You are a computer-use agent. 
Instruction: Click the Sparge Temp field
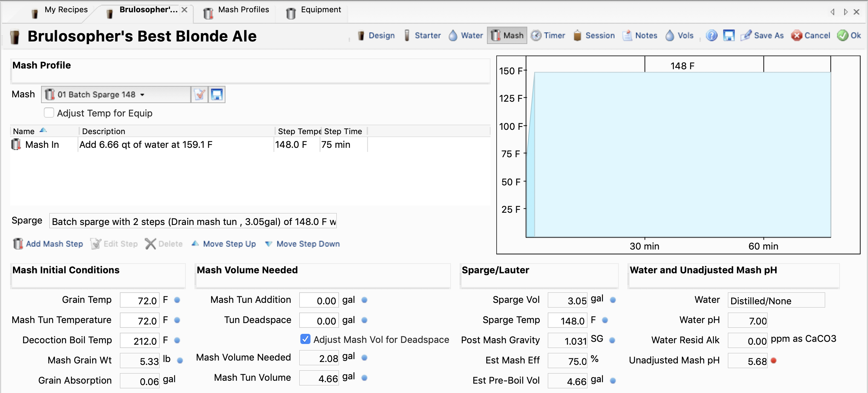pos(568,321)
